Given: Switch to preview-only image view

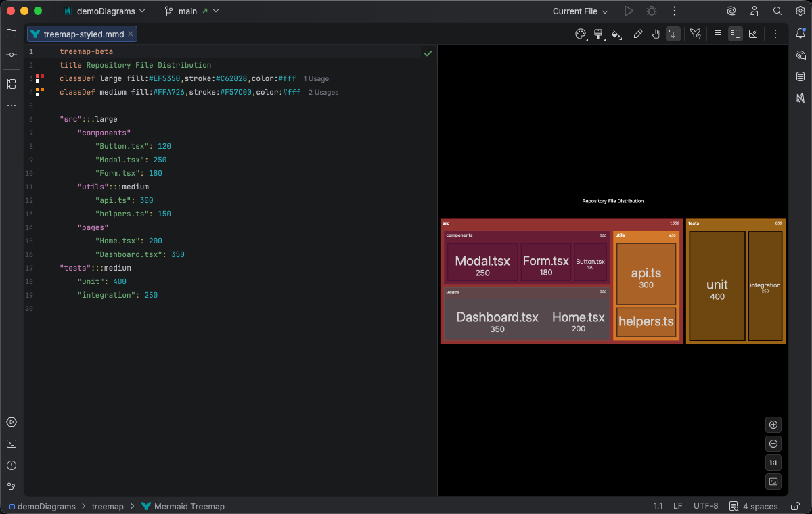Looking at the screenshot, I should [753, 34].
